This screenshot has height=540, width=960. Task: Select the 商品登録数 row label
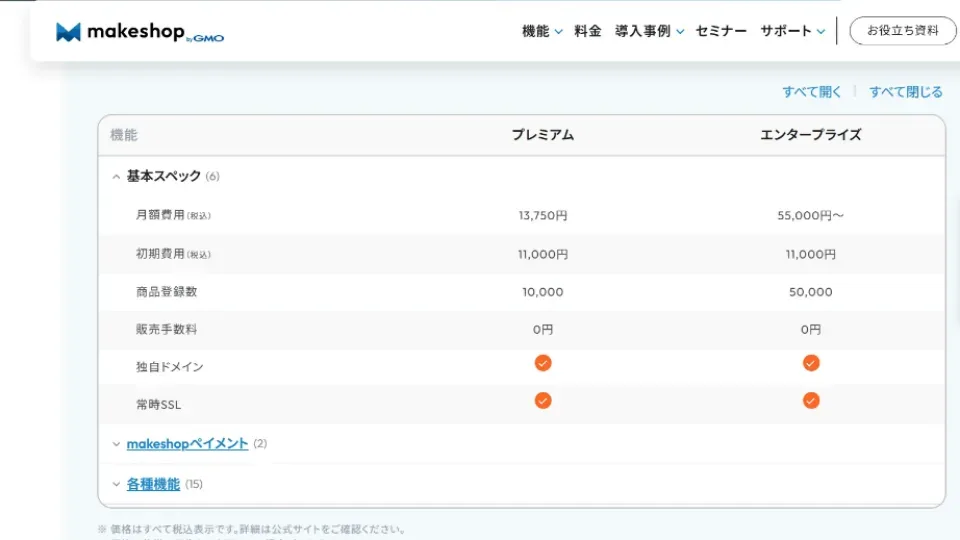[x=167, y=292]
